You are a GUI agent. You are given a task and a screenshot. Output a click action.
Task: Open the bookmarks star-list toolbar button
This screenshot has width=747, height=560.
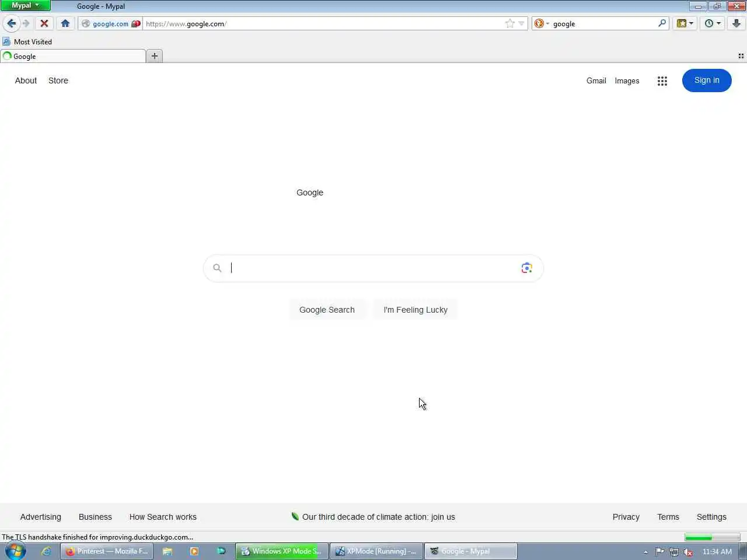pyautogui.click(x=682, y=23)
